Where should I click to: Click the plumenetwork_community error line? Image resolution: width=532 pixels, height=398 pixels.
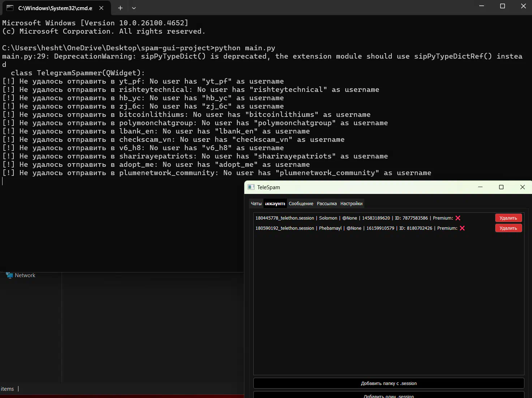217,173
